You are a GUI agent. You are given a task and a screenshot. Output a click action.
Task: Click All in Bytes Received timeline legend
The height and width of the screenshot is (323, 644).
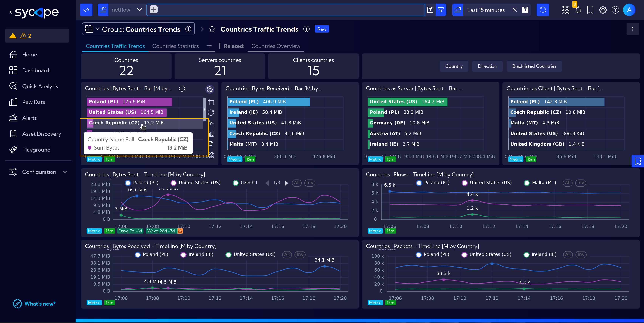[287, 254]
